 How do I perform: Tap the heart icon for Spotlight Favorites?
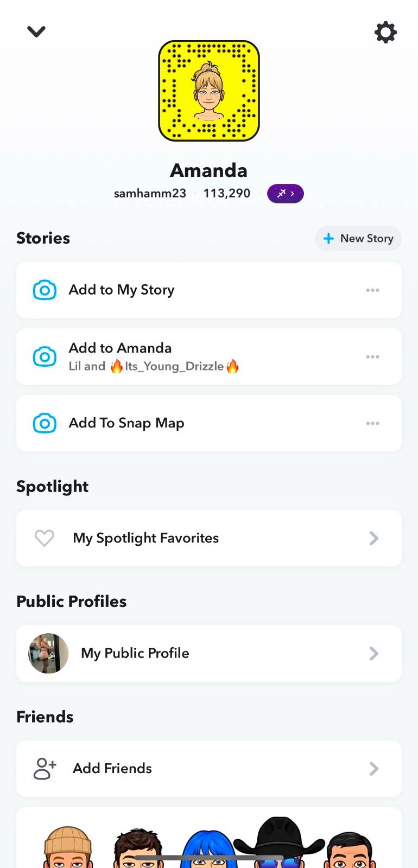(45, 538)
